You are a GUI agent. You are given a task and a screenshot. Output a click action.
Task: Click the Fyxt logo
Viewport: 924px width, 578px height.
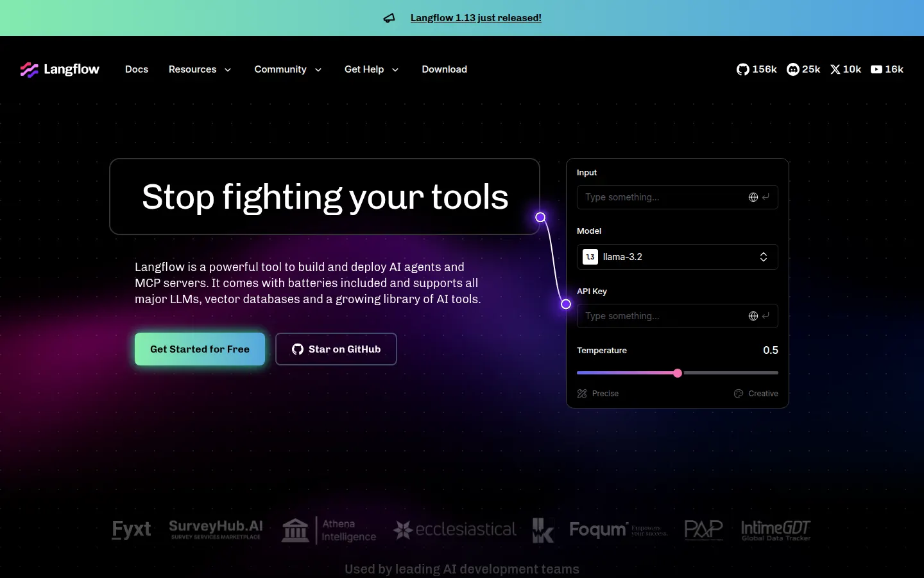(132, 530)
